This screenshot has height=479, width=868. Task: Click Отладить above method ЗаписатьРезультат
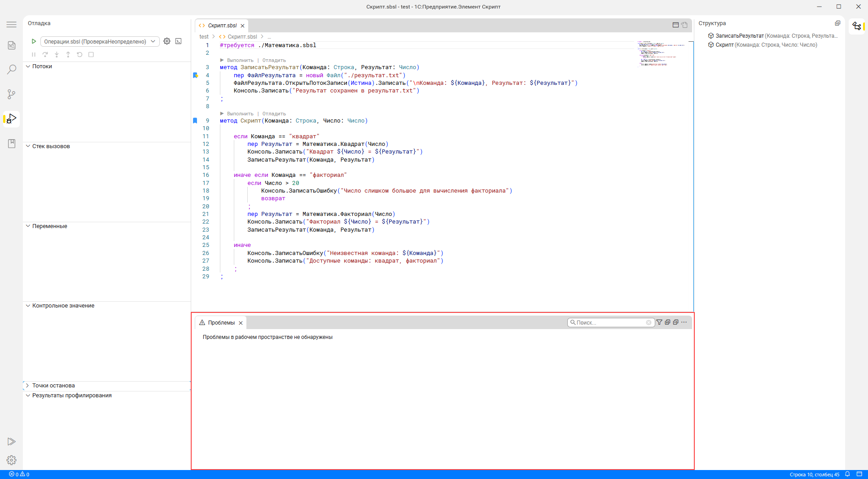pyautogui.click(x=274, y=61)
